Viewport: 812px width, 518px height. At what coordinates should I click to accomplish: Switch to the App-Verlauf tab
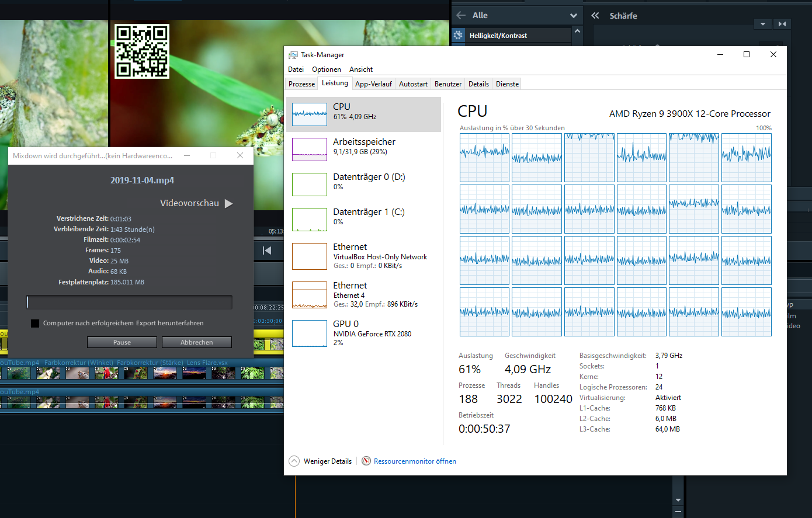coord(373,84)
